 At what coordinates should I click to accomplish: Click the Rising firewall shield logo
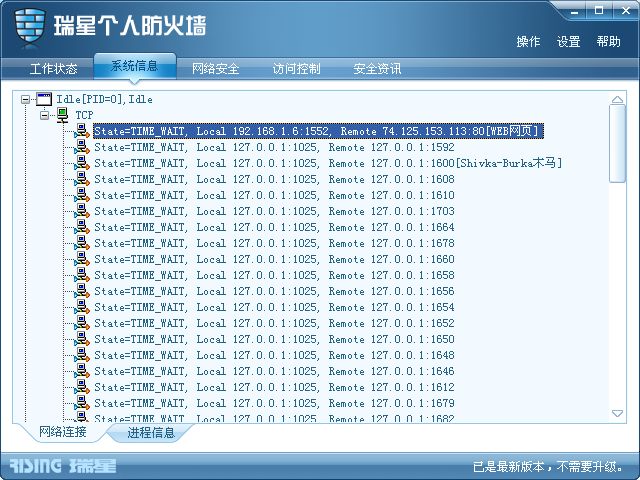29,27
